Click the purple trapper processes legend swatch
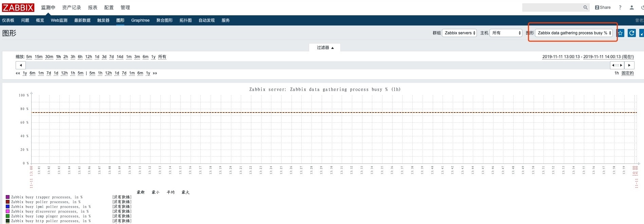 7,197
